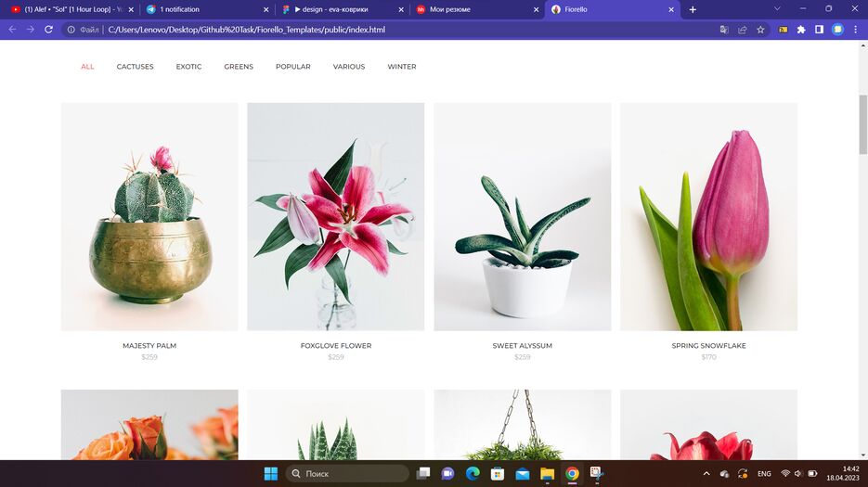Click the SPRING SNOWFLAKE product title

point(708,345)
